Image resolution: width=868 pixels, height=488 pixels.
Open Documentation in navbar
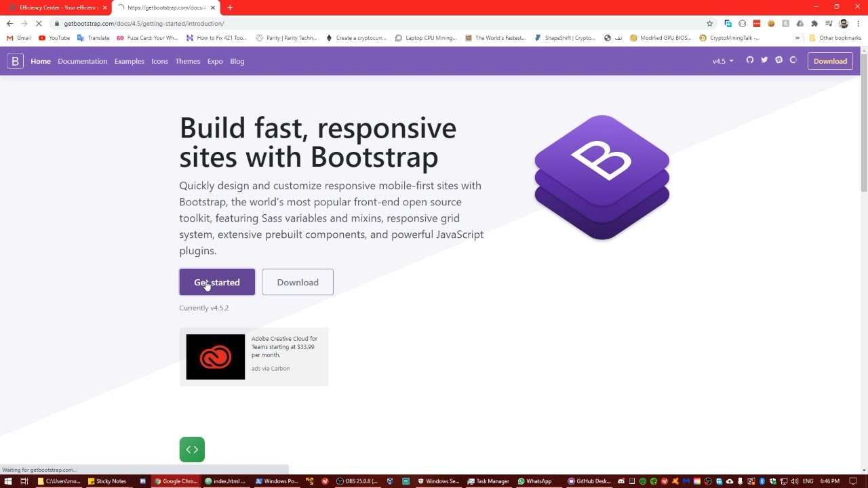click(x=82, y=61)
